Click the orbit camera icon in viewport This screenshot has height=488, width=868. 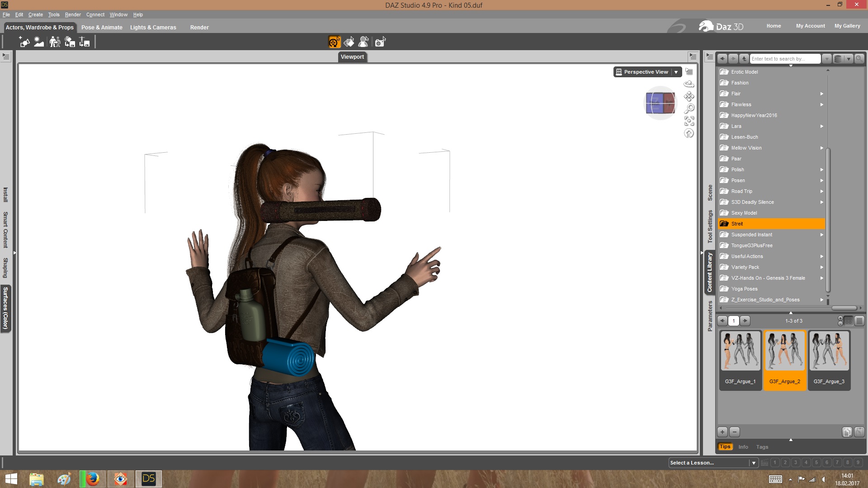click(689, 84)
